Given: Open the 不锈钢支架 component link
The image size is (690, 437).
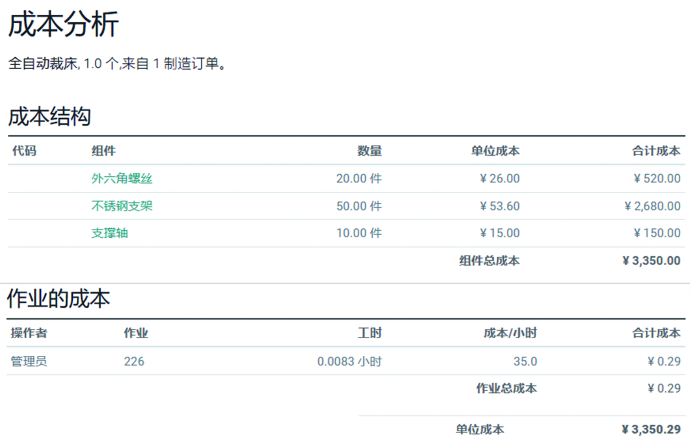Looking at the screenshot, I should [x=121, y=206].
